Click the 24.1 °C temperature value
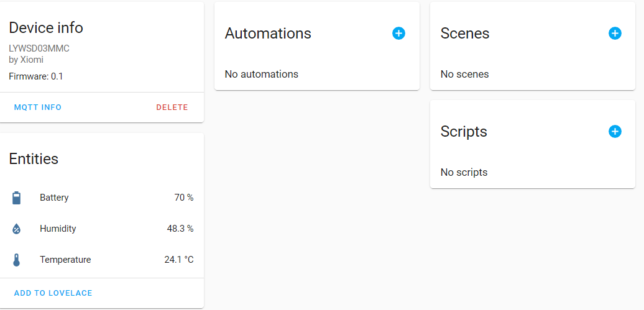The height and width of the screenshot is (310, 644). point(178,260)
